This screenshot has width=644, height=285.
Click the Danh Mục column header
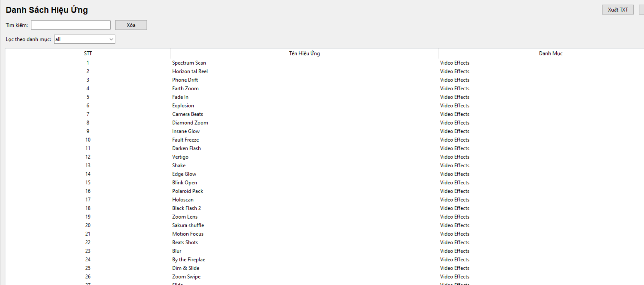click(550, 53)
